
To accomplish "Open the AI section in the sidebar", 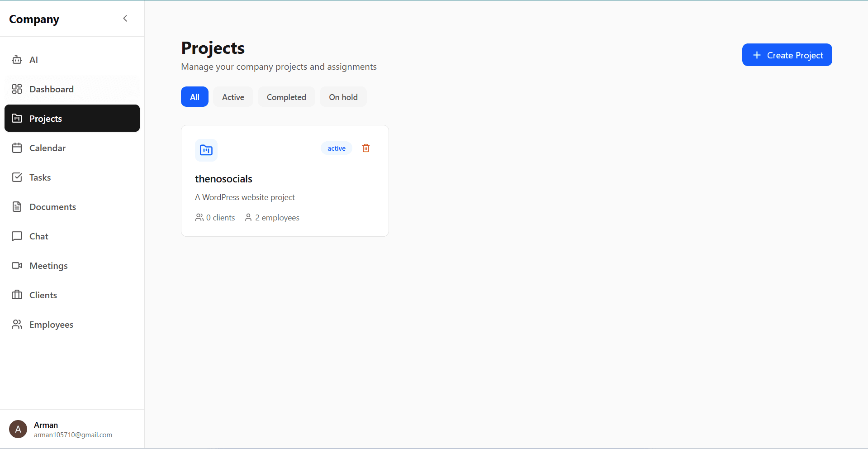I will 17,59.
